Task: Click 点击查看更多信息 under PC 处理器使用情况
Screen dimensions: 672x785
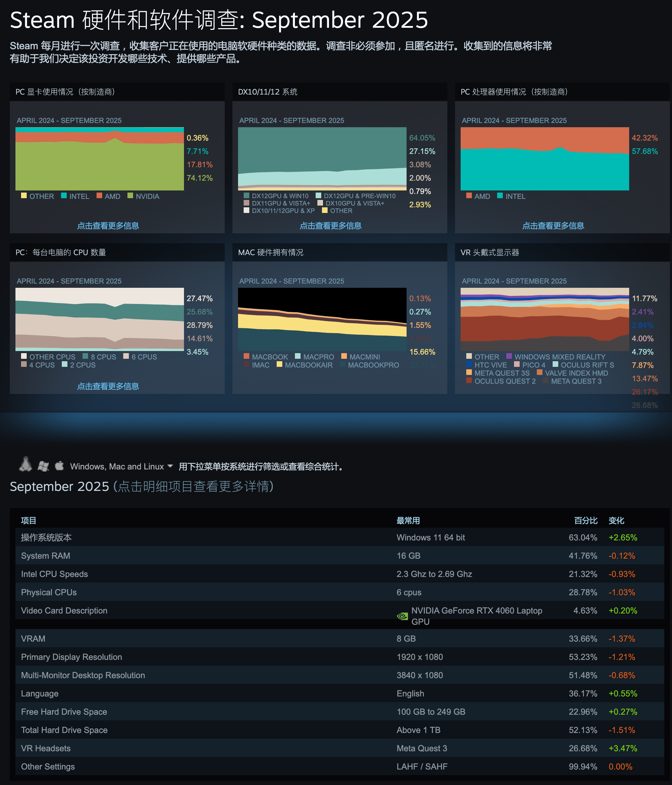Action: (x=553, y=226)
